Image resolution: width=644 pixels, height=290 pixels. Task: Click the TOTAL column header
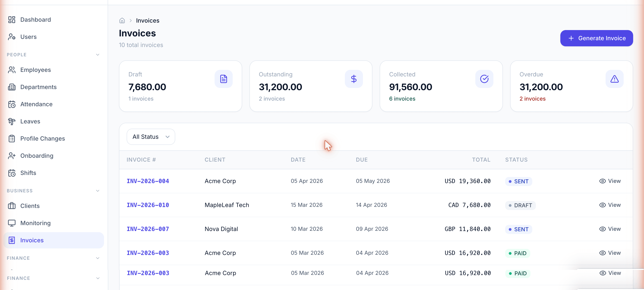pyautogui.click(x=481, y=160)
